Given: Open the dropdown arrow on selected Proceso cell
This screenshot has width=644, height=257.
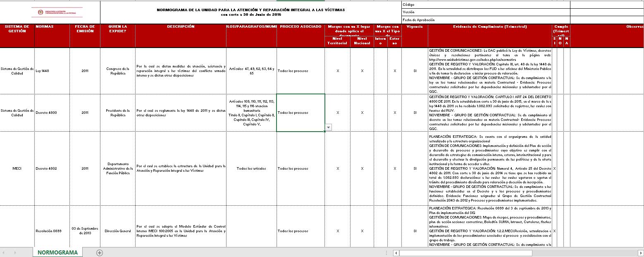Looking at the screenshot, I should click(328, 127).
